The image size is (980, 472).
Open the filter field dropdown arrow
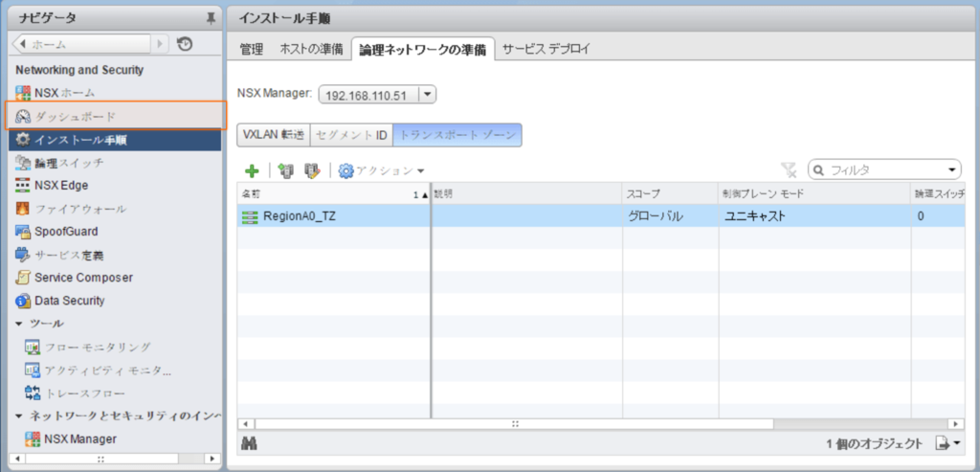click(952, 169)
